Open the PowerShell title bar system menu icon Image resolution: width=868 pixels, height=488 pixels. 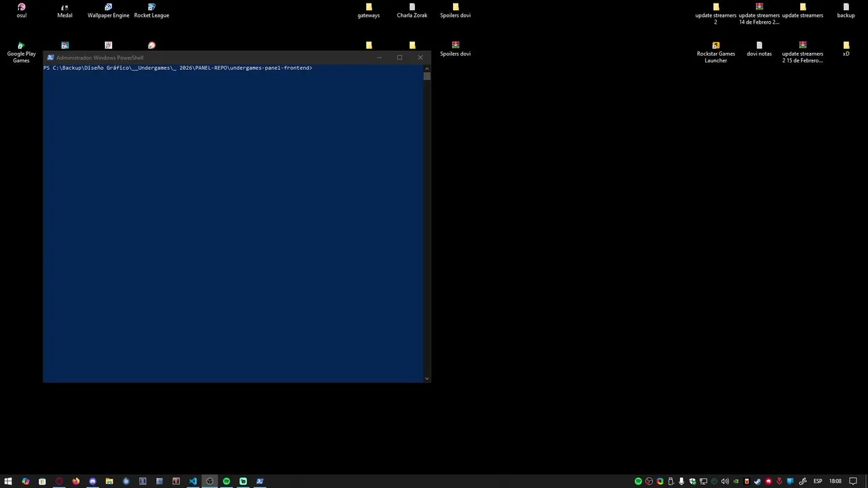click(x=50, y=58)
